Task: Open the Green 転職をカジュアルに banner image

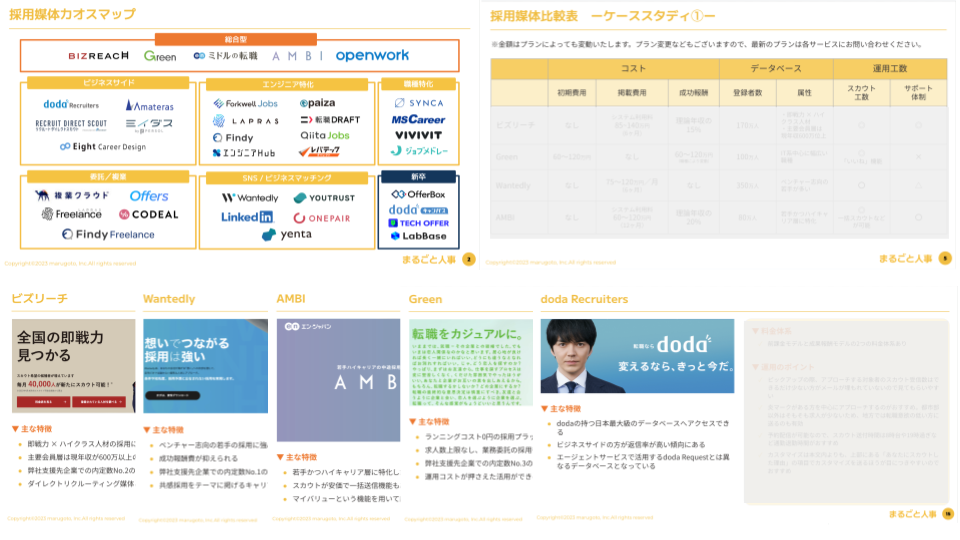Action: (471, 362)
